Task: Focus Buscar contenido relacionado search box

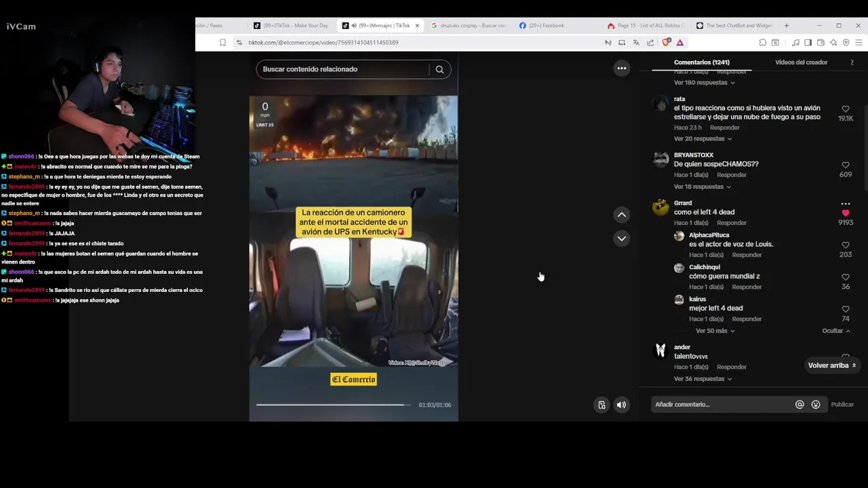Action: pos(342,69)
